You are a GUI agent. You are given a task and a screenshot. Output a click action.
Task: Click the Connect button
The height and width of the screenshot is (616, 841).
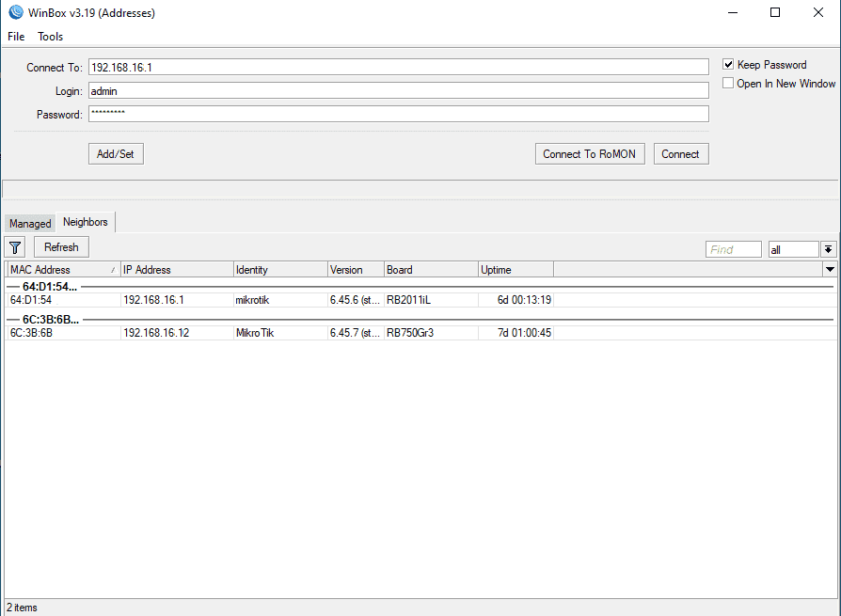pos(680,154)
